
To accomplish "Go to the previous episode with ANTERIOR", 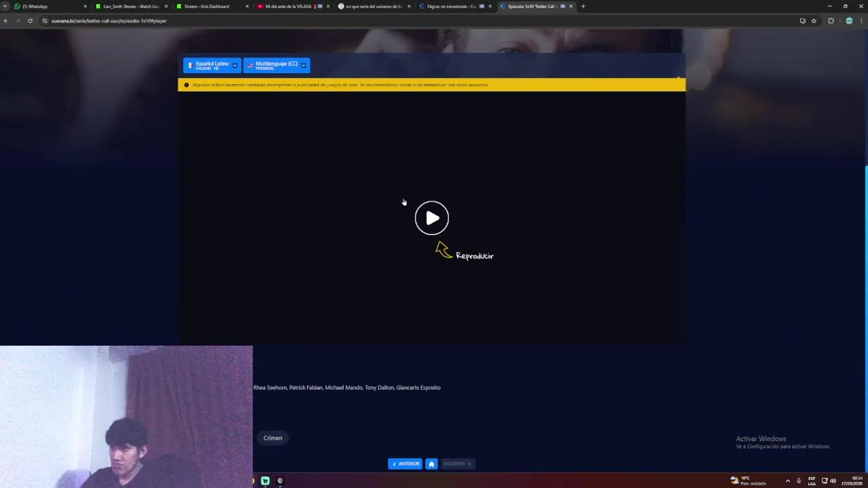I will 405,464.
